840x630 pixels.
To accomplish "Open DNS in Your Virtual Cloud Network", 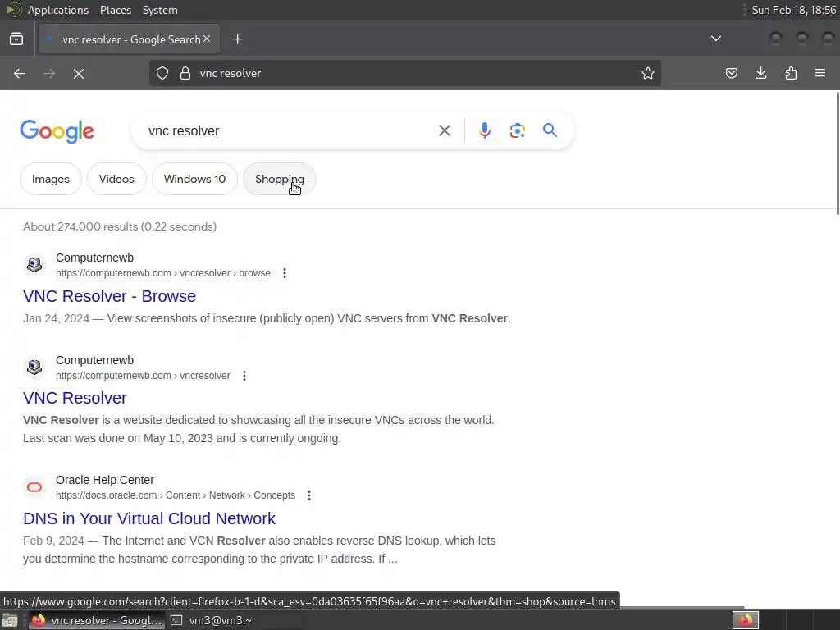I will click(x=149, y=518).
